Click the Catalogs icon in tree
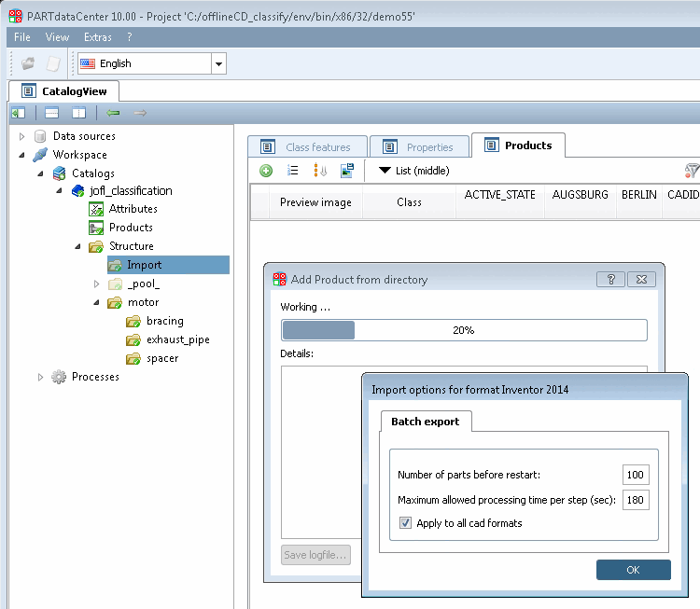Viewport: 700px width, 609px height. 59,173
